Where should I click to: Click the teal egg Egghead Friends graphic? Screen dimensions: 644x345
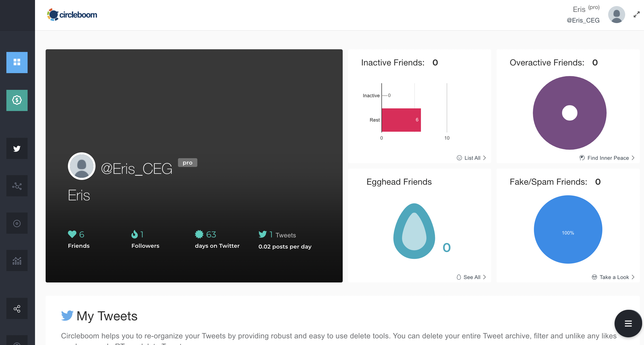pos(414,231)
